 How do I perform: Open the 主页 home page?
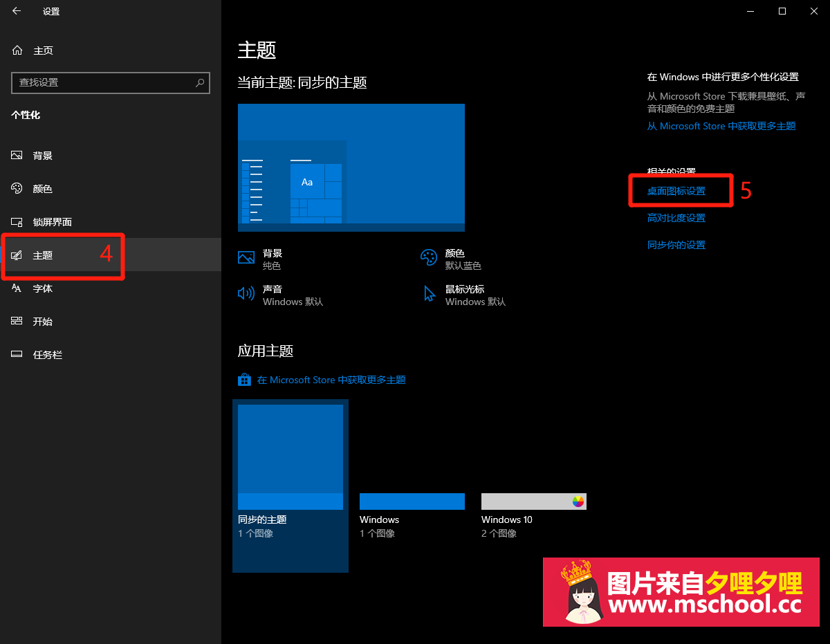tap(111, 50)
